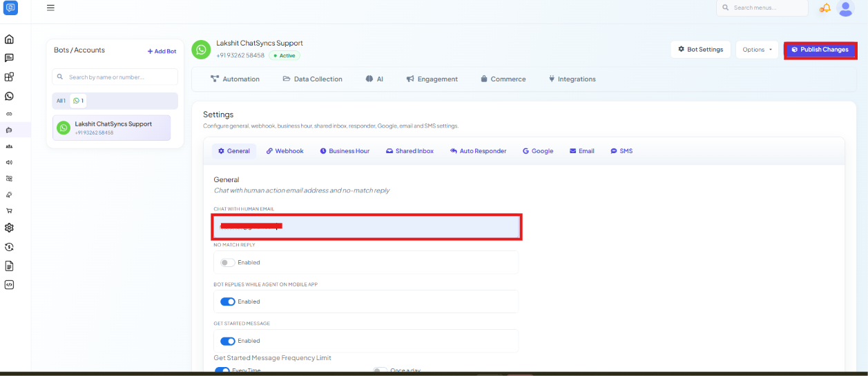The height and width of the screenshot is (376, 868).
Task: Open the Options dropdown
Action: click(757, 50)
